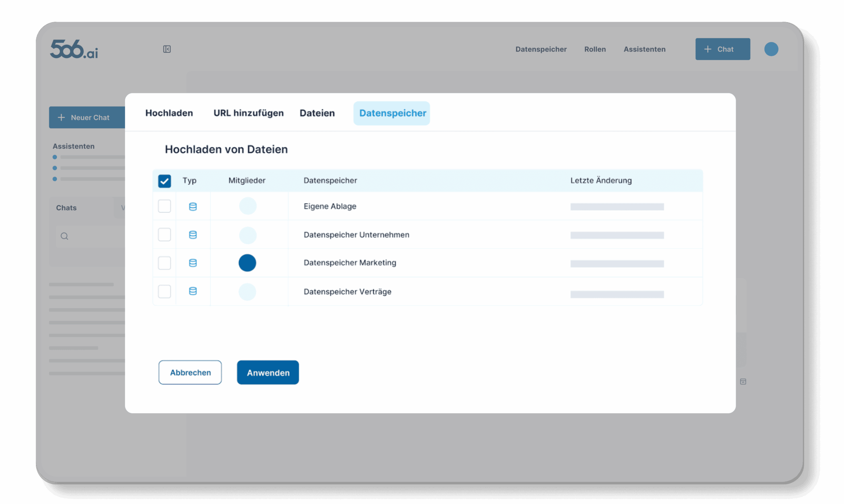Open the user profile avatar

pos(771,49)
